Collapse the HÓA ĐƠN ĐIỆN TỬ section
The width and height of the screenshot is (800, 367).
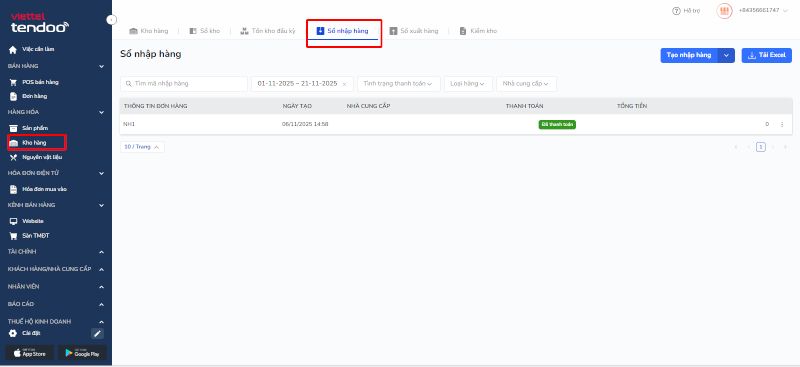(102, 174)
